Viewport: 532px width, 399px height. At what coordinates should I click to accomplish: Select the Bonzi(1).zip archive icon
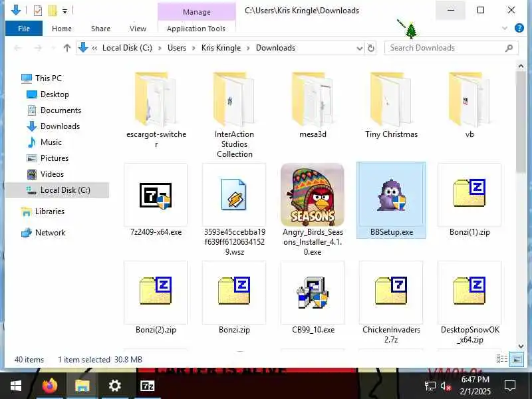click(469, 194)
